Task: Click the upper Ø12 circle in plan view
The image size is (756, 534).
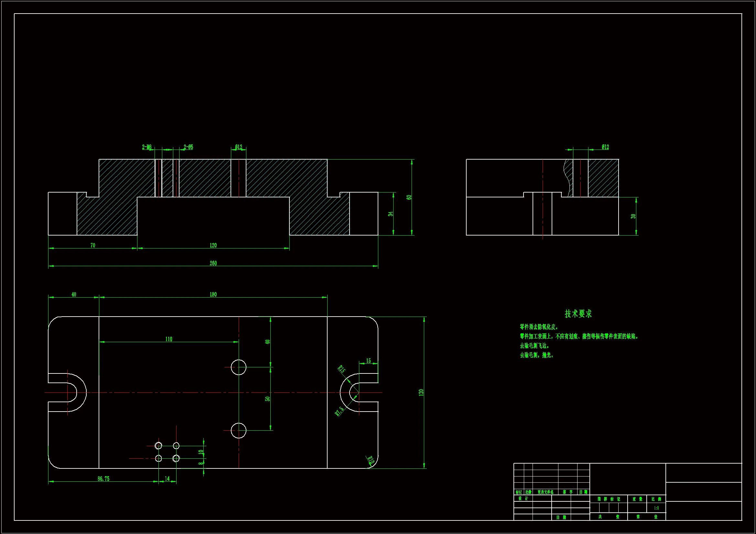Action: click(238, 367)
